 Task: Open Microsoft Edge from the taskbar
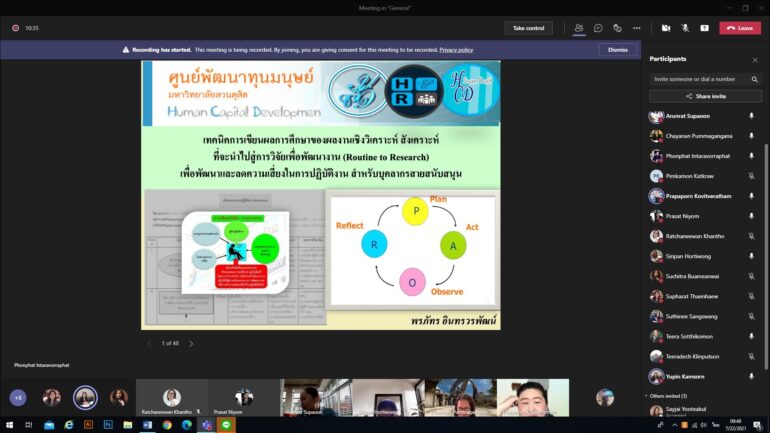tap(187, 425)
